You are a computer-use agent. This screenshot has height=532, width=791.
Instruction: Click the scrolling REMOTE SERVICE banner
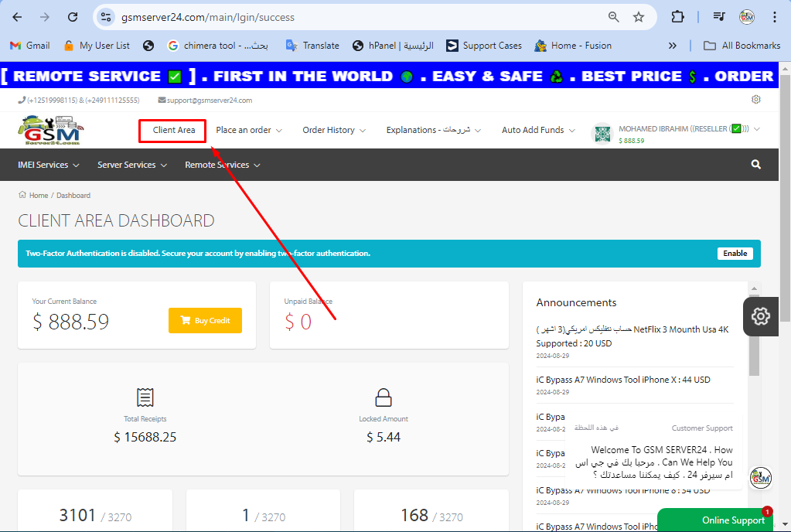pos(389,76)
